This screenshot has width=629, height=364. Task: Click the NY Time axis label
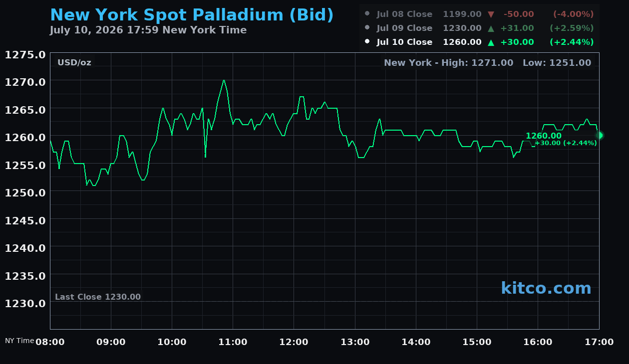click(19, 341)
